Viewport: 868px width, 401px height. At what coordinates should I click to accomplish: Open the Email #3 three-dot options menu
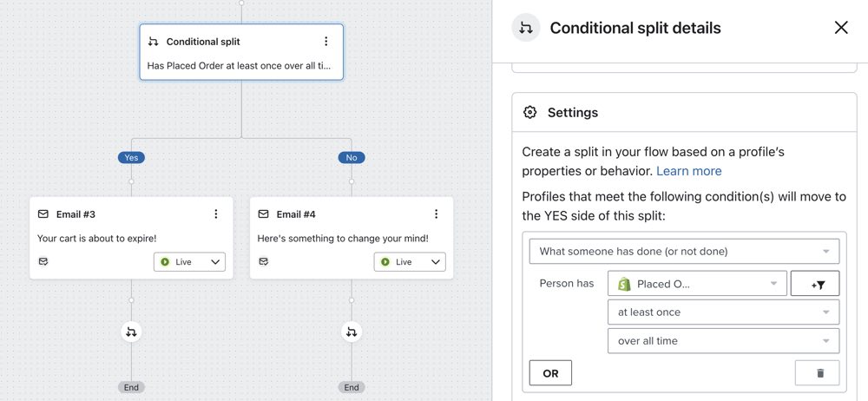point(216,214)
